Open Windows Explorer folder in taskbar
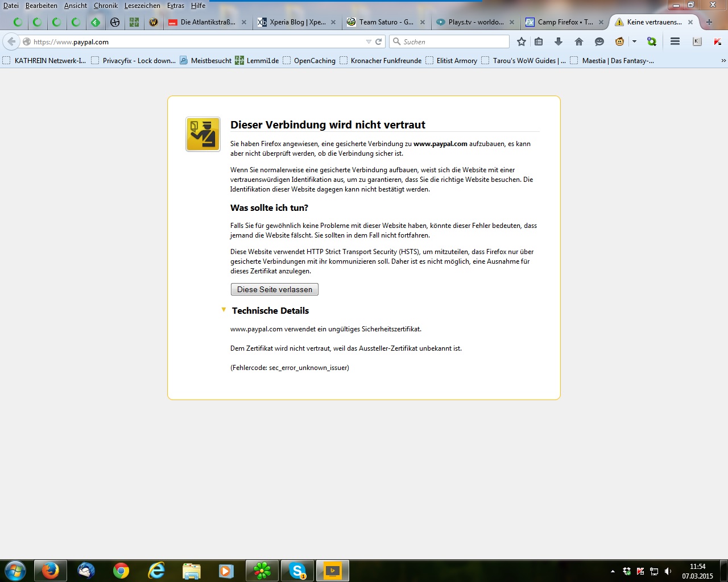Screen dimensions: 728x582 coord(192,571)
